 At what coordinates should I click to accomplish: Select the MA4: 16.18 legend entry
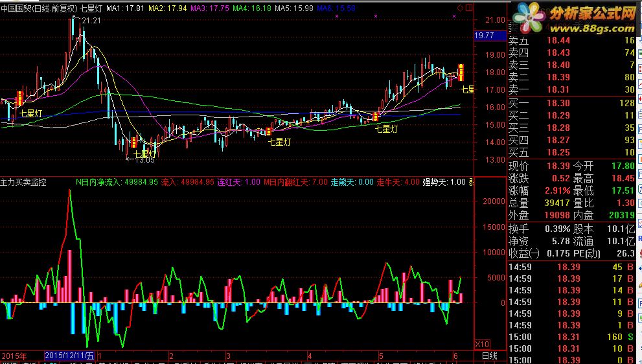[x=252, y=8]
